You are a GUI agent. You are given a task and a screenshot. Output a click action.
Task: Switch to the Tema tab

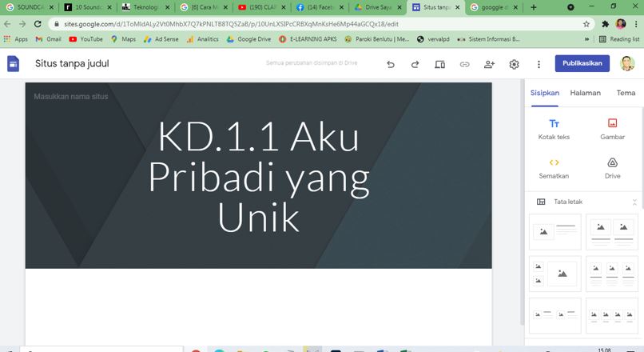(626, 93)
